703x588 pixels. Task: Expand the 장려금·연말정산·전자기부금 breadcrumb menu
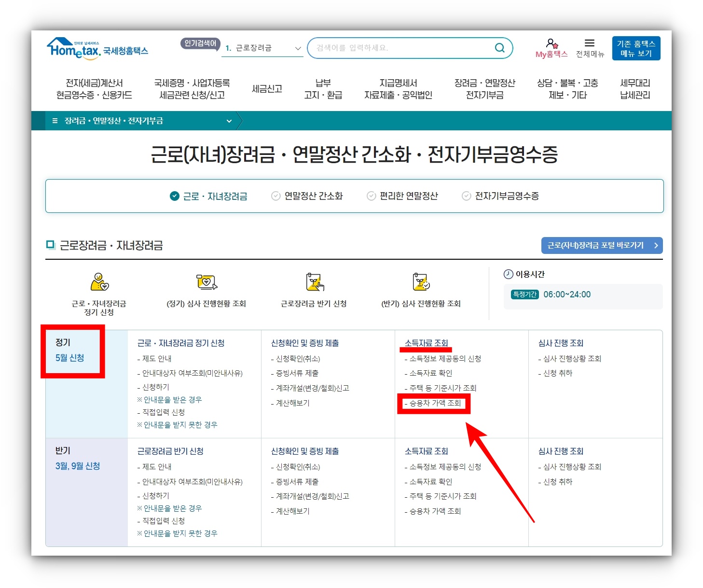coord(229,121)
